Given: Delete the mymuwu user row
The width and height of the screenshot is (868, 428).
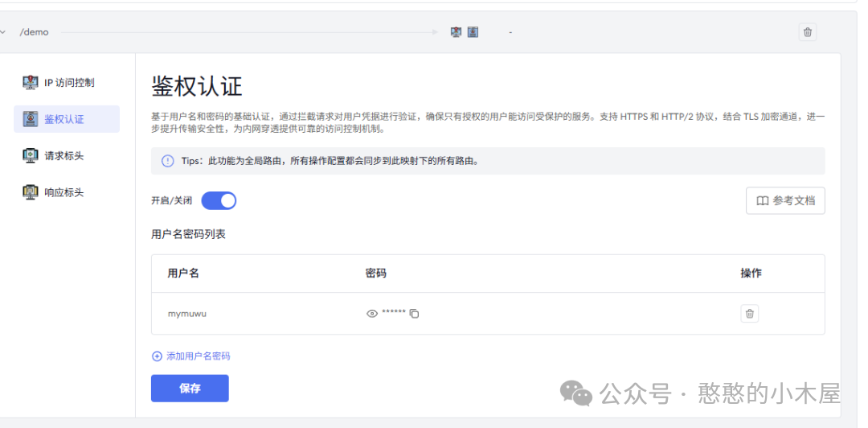Looking at the screenshot, I should click(x=749, y=314).
